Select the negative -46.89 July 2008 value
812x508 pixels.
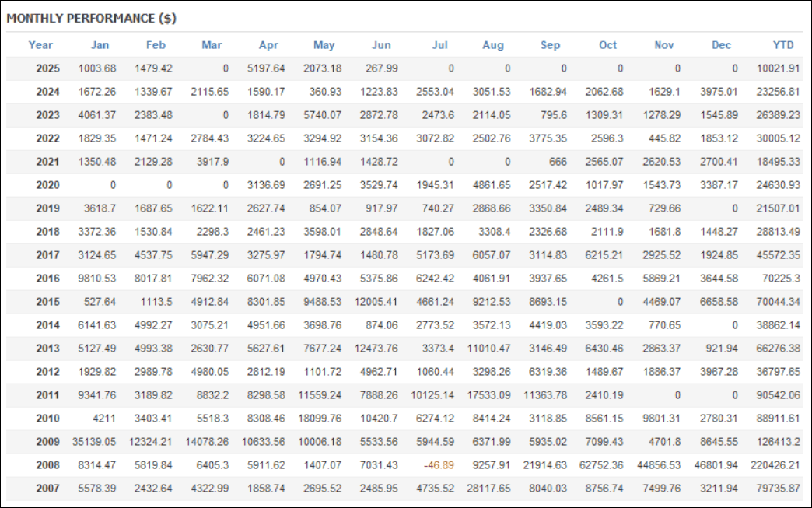[x=439, y=465]
